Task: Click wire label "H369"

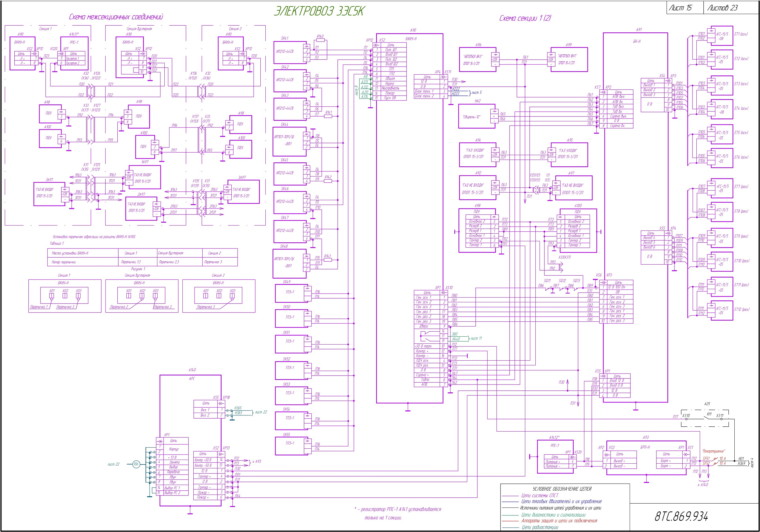Action: click(741, 464)
